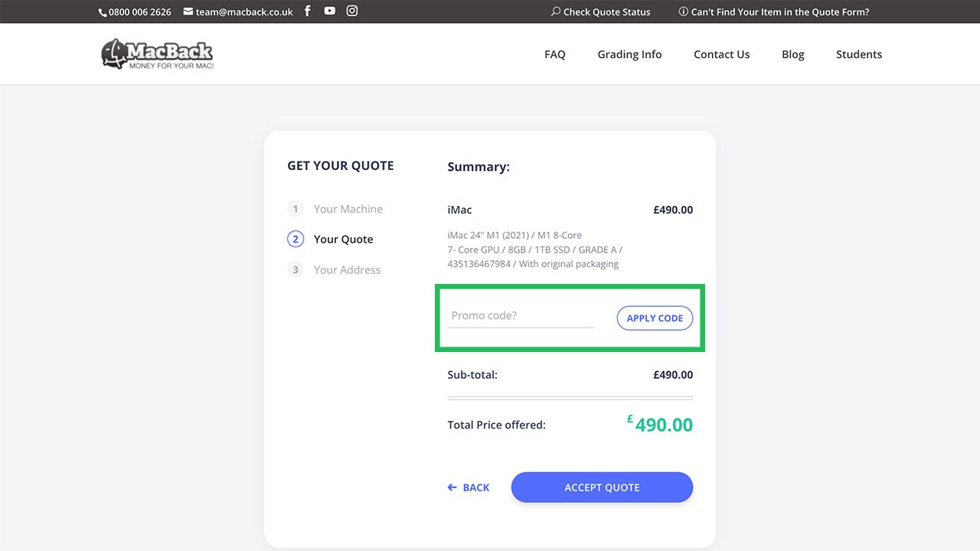Click the MacBack logo

(158, 54)
